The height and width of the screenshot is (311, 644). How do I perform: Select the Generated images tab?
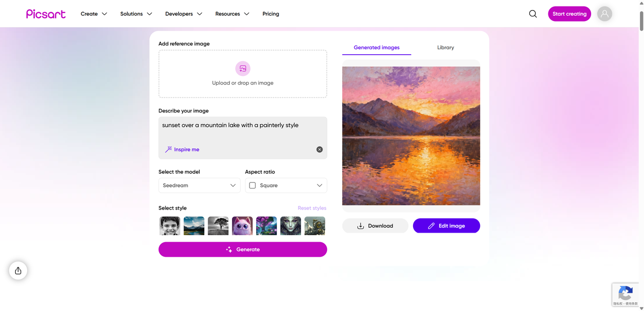376,48
